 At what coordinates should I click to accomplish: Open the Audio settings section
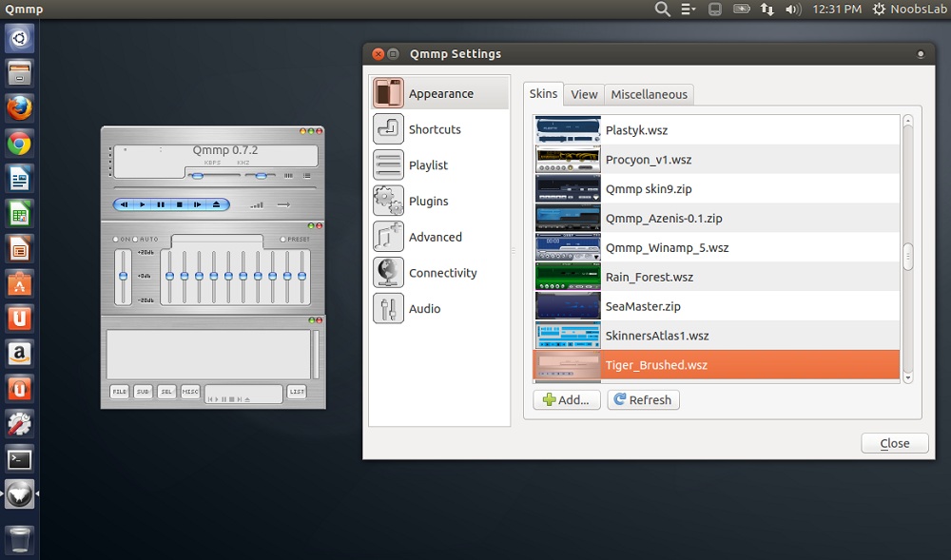pos(424,308)
